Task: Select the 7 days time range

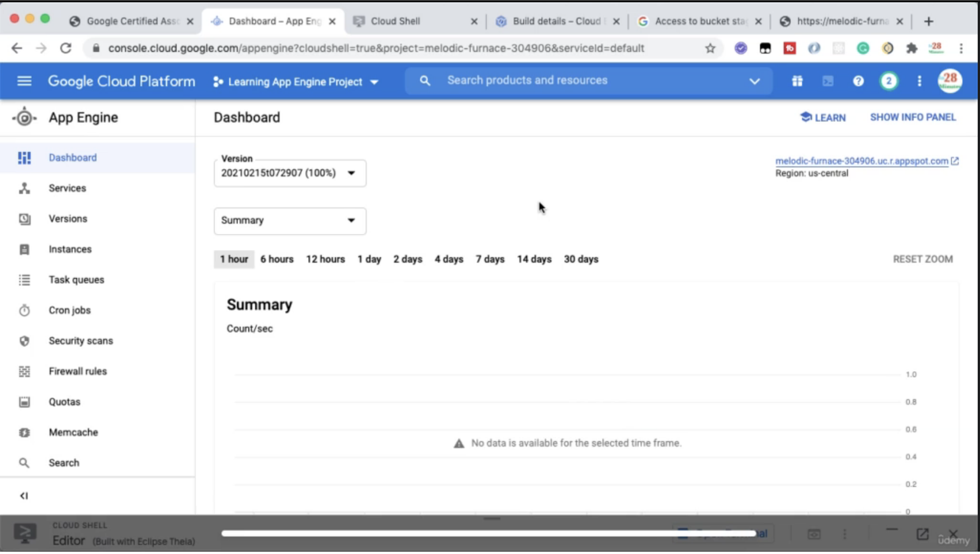Action: [490, 259]
